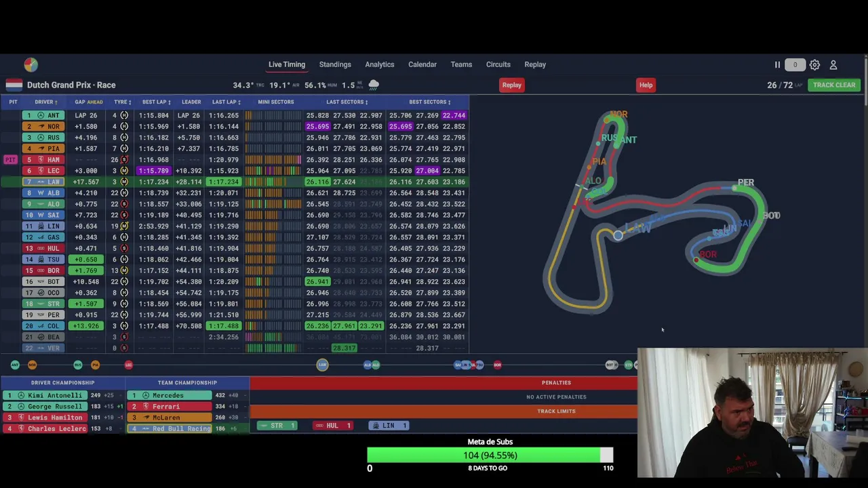Image resolution: width=868 pixels, height=488 pixels.
Task: Open the Circuits tab
Action: click(498, 64)
